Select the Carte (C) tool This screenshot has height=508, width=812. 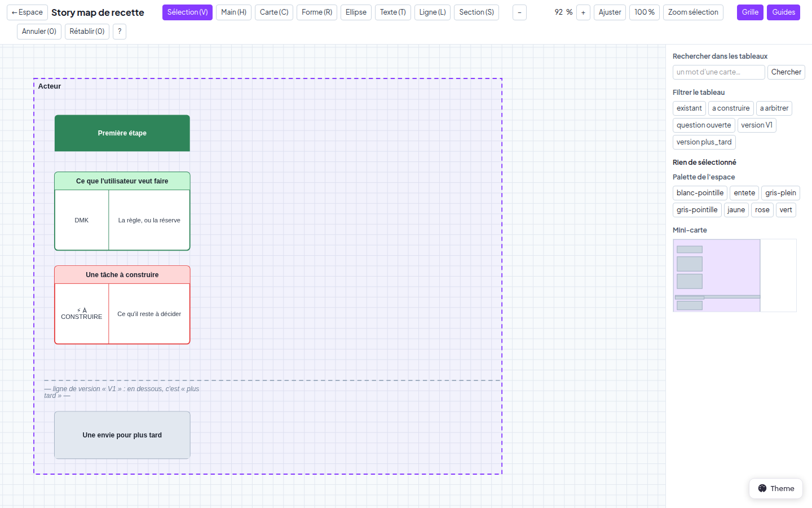point(274,12)
